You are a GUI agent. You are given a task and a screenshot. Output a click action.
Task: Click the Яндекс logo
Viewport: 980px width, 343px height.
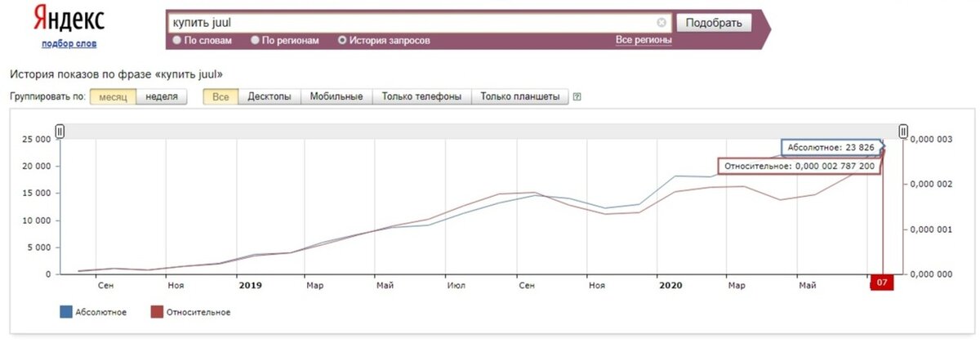(69, 19)
